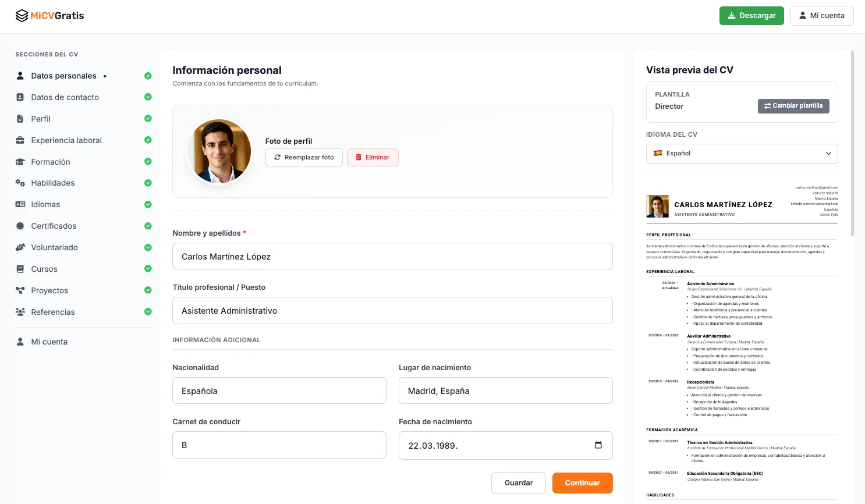
Task: Click the gears icon beside Habilidades
Action: 20,183
